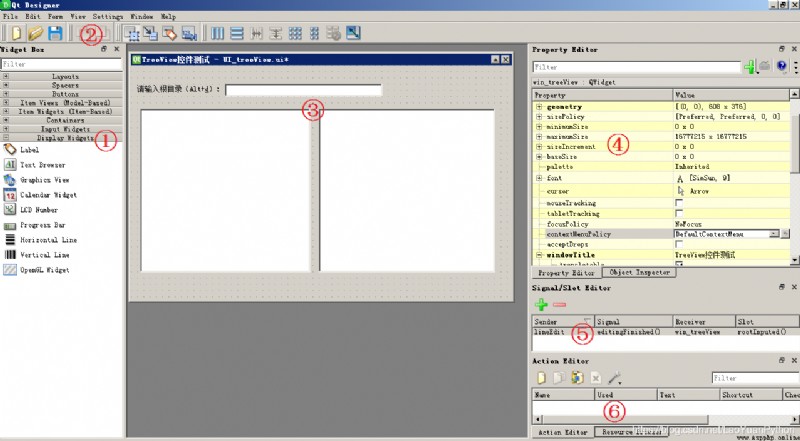Image resolution: width=800 pixels, height=441 pixels.
Task: Click the Property column header
Action: (x=603, y=95)
